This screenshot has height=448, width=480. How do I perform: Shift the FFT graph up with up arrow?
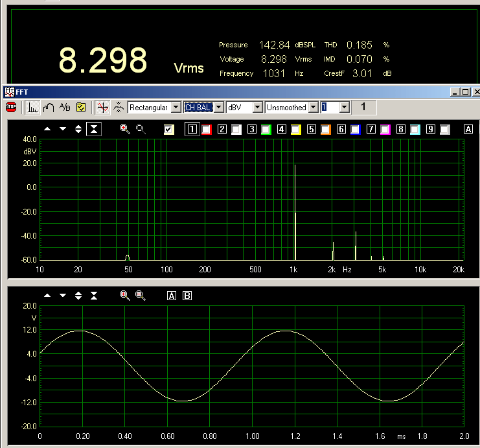pos(47,129)
